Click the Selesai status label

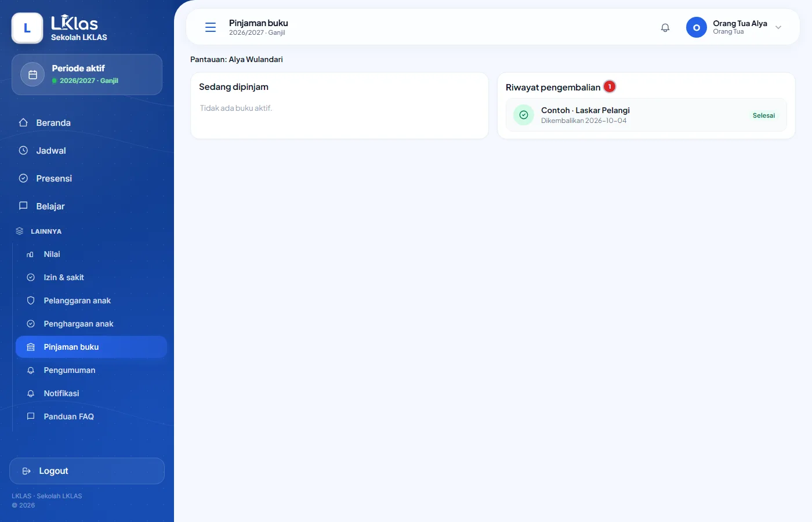pyautogui.click(x=764, y=115)
